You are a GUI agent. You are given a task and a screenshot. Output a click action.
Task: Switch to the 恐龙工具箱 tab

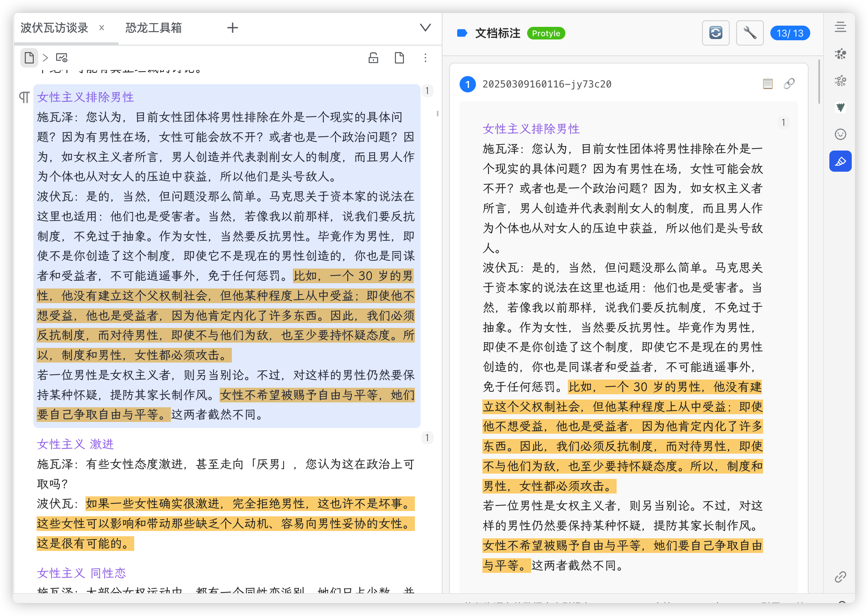(x=153, y=28)
